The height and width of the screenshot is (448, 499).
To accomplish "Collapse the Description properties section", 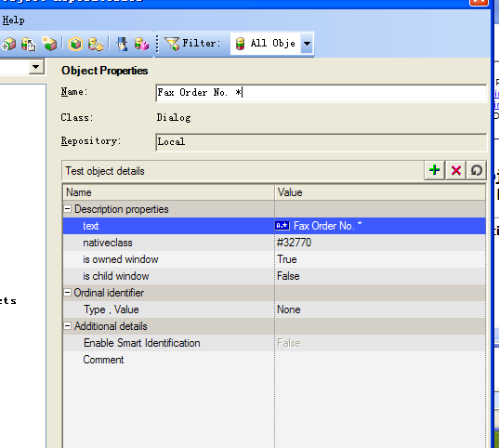I will (67, 209).
